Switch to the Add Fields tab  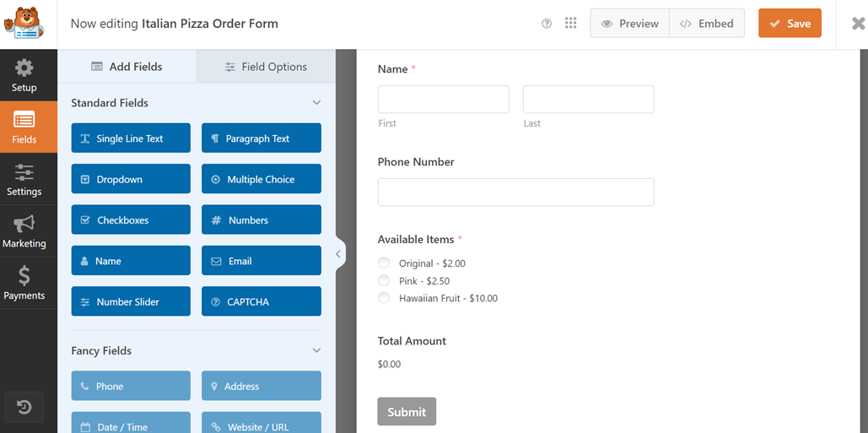point(127,67)
